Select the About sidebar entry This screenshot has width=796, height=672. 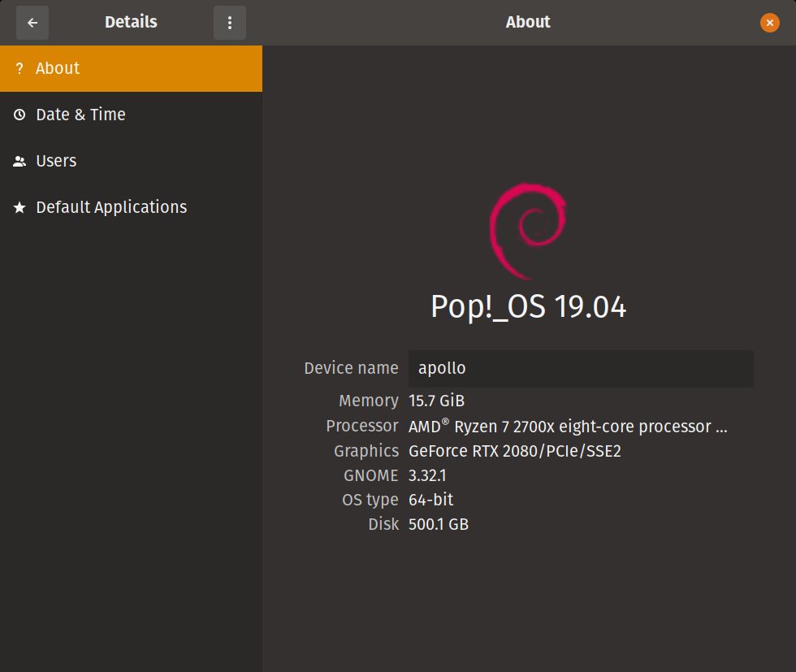pos(58,68)
